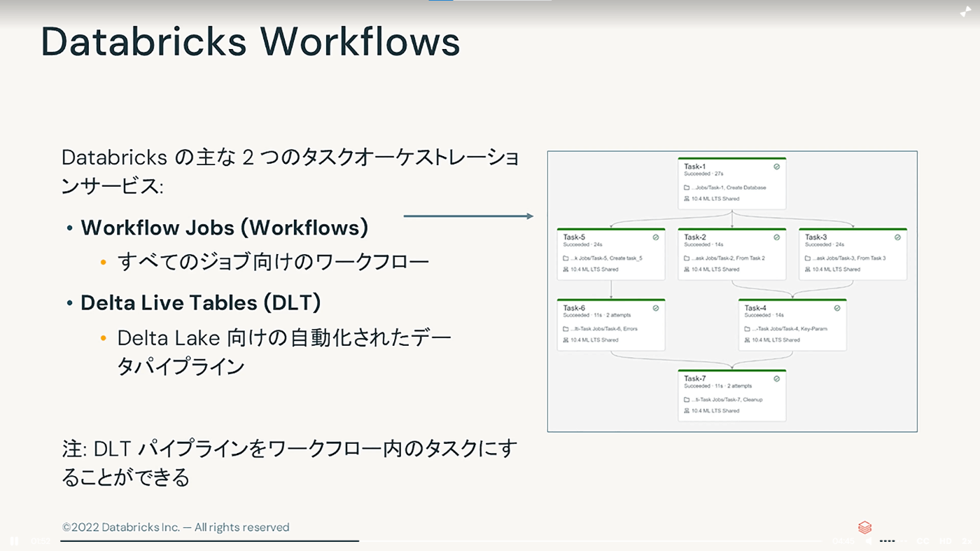Click 'Succeeded · 11s · 2 attempts' under Task-7
This screenshot has width=980, height=551.
(718, 386)
